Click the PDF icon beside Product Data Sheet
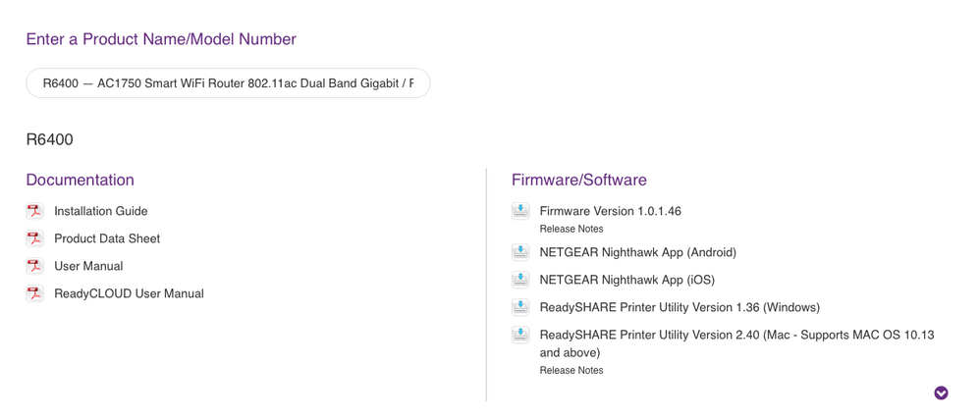This screenshot has height=419, width=980. click(35, 238)
